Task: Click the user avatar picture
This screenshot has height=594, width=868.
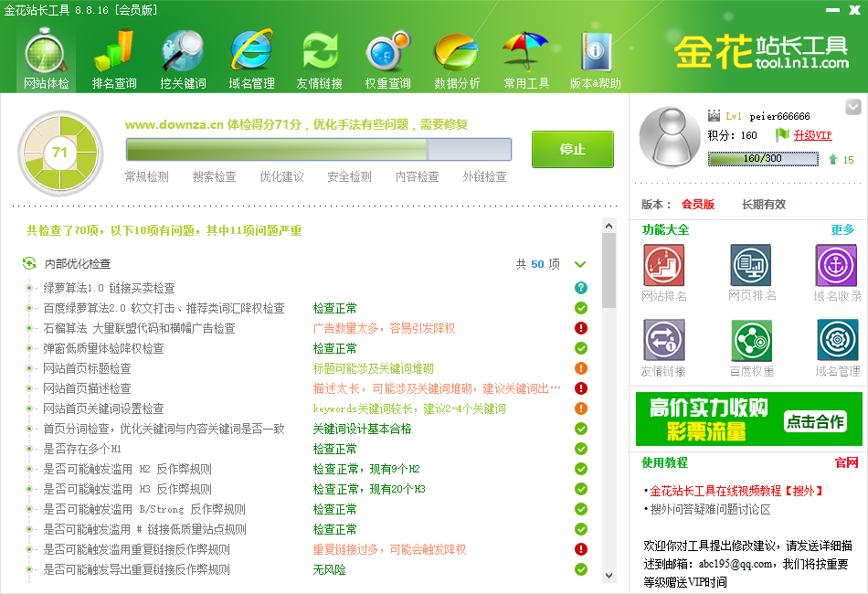Action: (x=670, y=137)
